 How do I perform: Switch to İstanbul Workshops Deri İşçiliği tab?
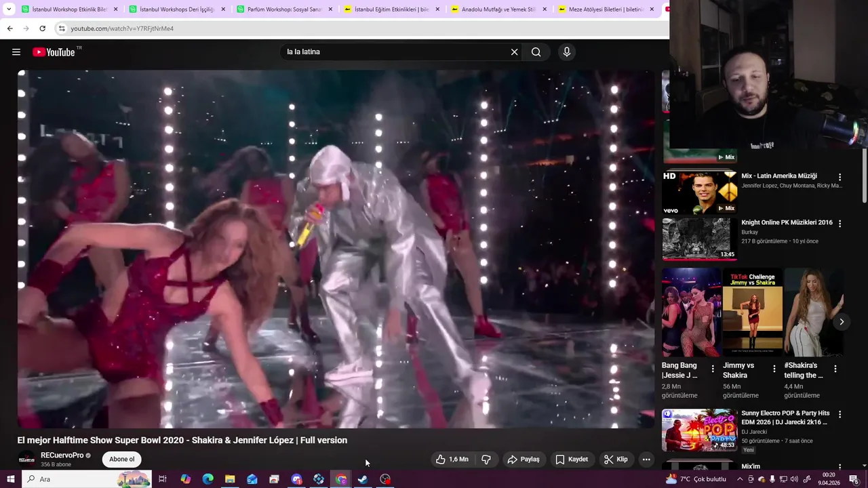(x=177, y=9)
